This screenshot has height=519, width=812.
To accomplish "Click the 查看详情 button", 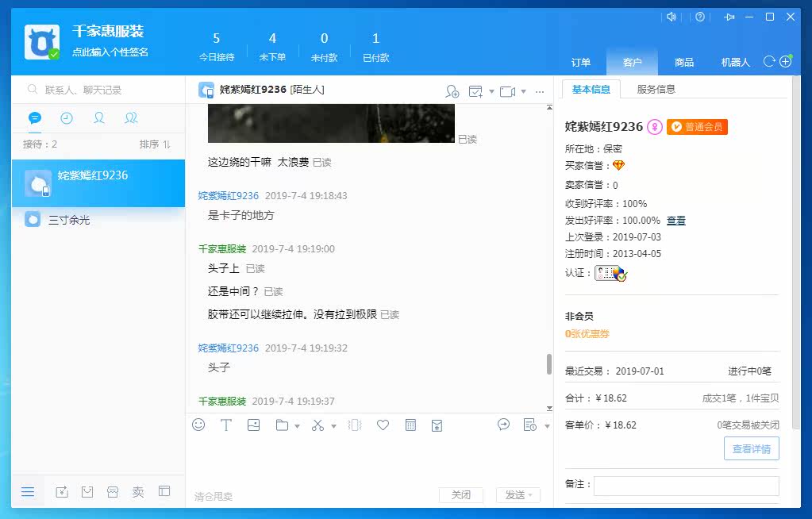I will [x=752, y=448].
